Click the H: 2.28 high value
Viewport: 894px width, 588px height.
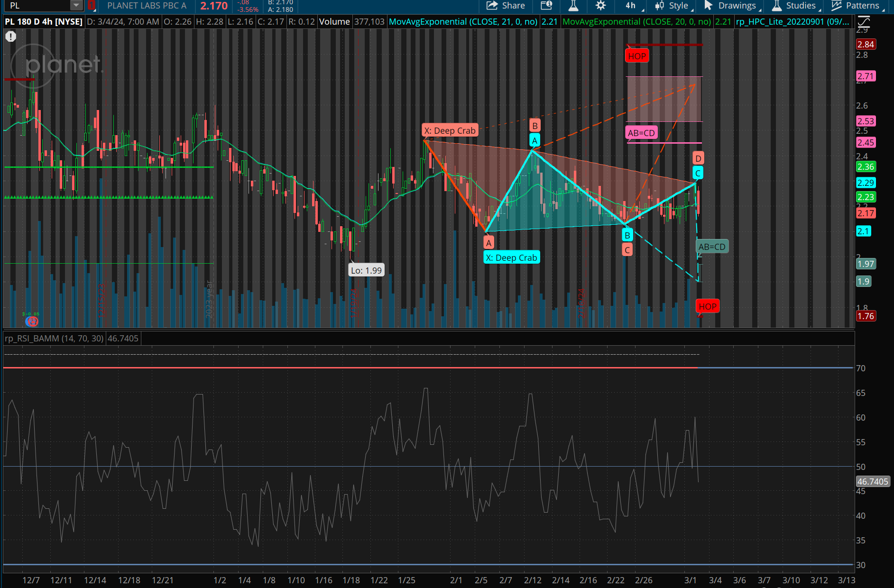(210, 22)
